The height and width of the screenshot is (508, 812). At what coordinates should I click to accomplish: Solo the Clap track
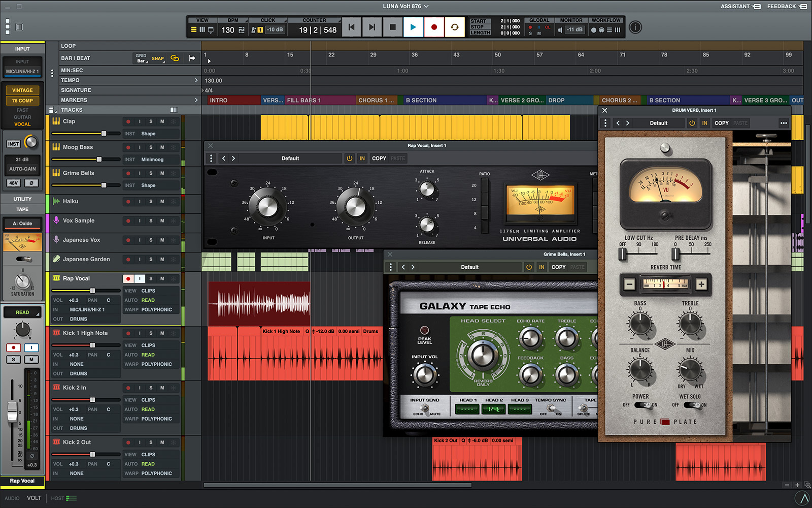(x=151, y=121)
